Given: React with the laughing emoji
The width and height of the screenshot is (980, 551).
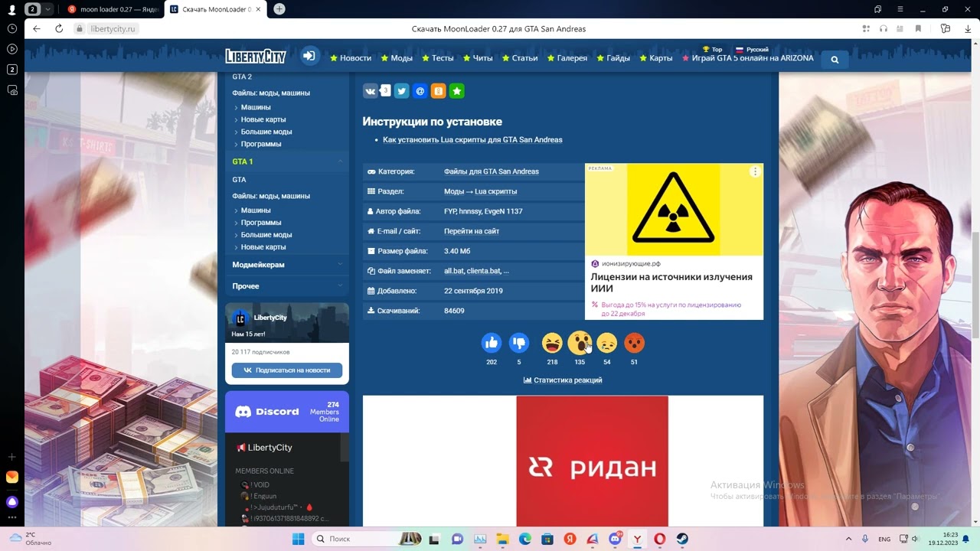Looking at the screenshot, I should coord(552,343).
